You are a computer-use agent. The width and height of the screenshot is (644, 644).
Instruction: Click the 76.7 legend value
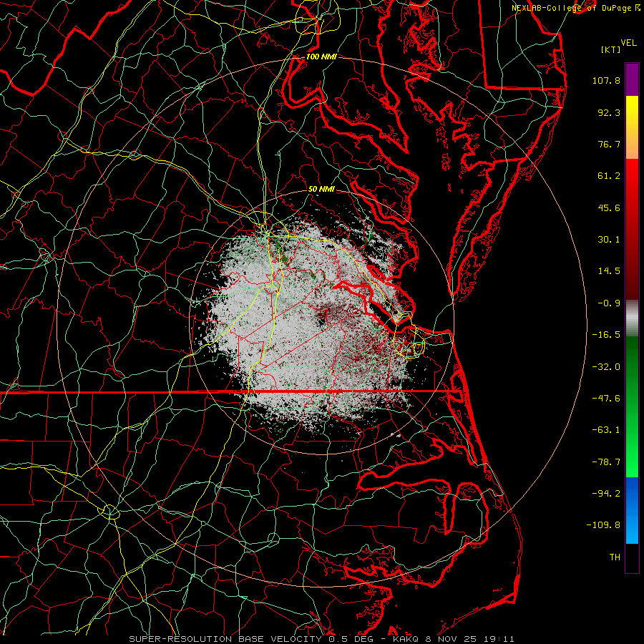[609, 144]
